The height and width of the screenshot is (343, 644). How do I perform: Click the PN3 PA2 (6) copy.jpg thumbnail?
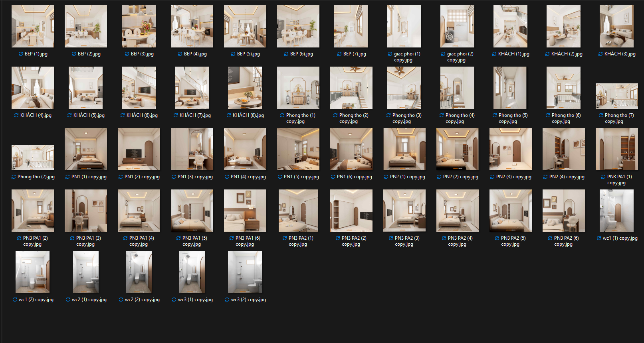click(564, 211)
